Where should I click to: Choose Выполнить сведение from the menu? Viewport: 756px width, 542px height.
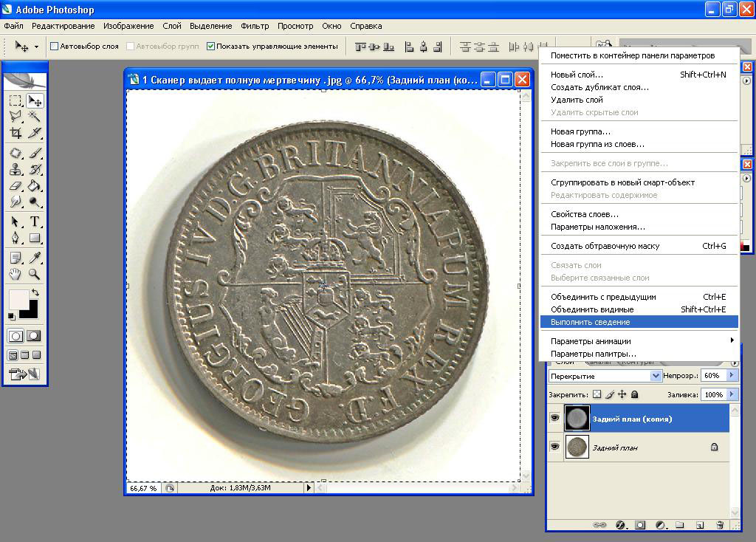click(x=639, y=322)
